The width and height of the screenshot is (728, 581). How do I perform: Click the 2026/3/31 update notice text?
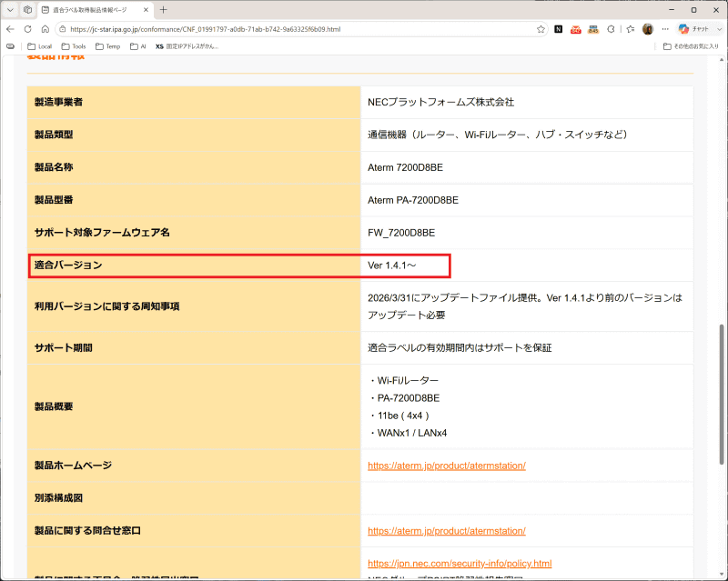tap(525, 306)
